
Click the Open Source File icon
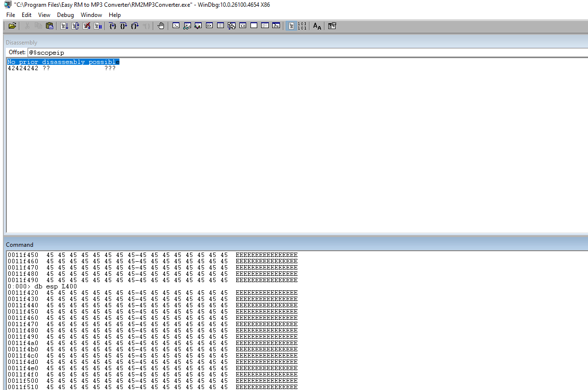pos(12,26)
